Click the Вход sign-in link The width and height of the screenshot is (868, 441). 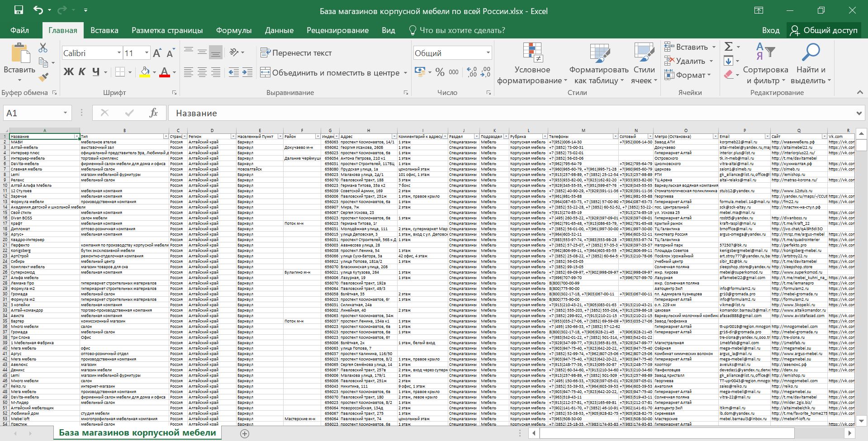pyautogui.click(x=770, y=30)
